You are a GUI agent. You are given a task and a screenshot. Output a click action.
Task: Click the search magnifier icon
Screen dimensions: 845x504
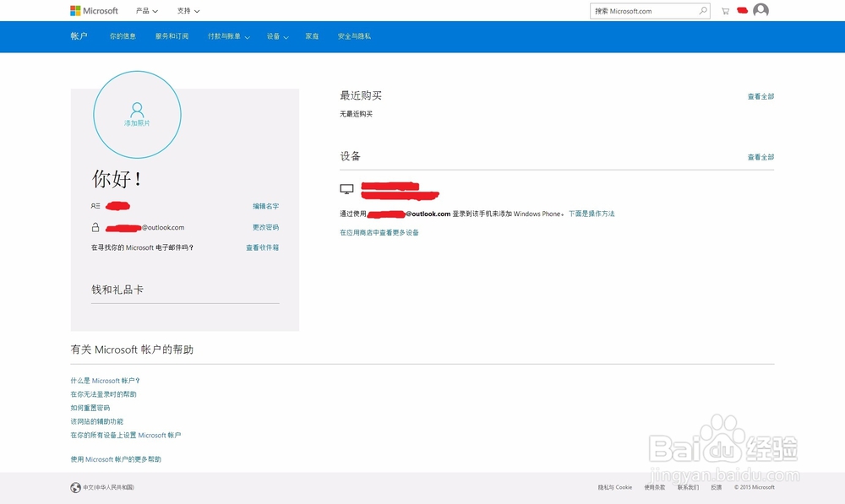[703, 11]
